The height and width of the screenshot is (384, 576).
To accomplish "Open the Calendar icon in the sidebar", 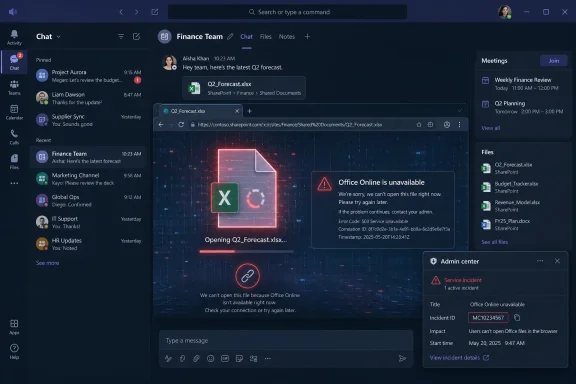I will [x=14, y=112].
